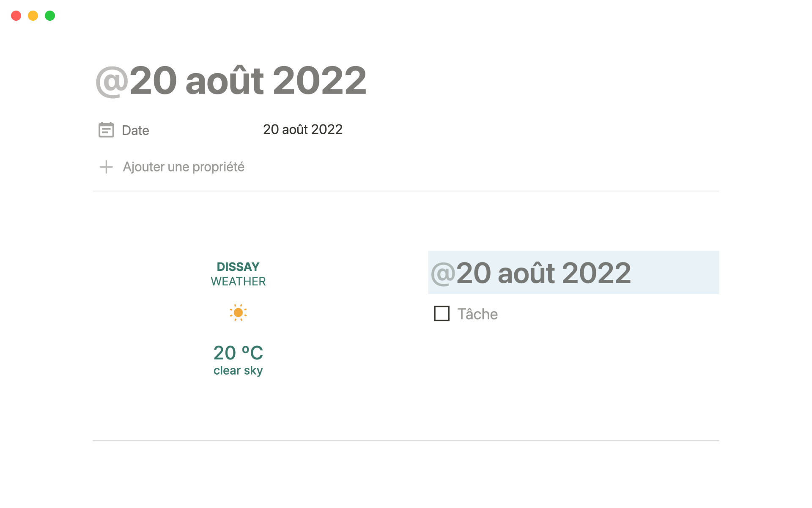Image resolution: width=812 pixels, height=508 pixels.
Task: Click the "clear sky" weather description
Action: [x=238, y=370]
